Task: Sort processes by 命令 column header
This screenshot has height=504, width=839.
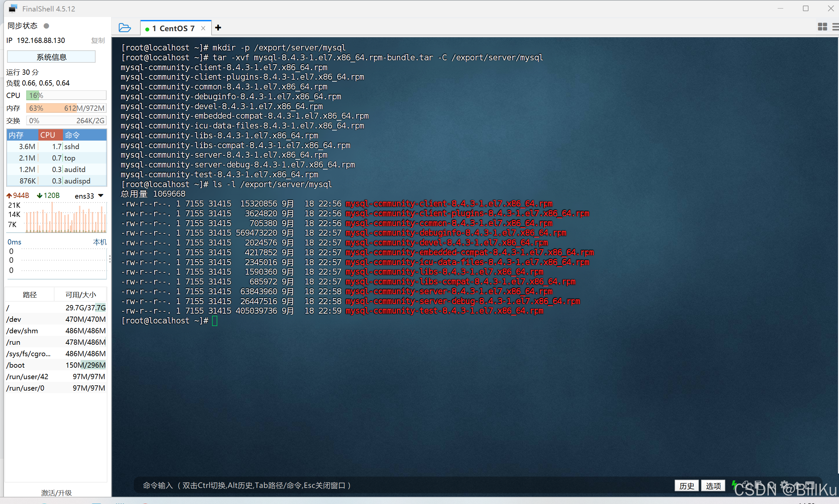Action: (85, 135)
